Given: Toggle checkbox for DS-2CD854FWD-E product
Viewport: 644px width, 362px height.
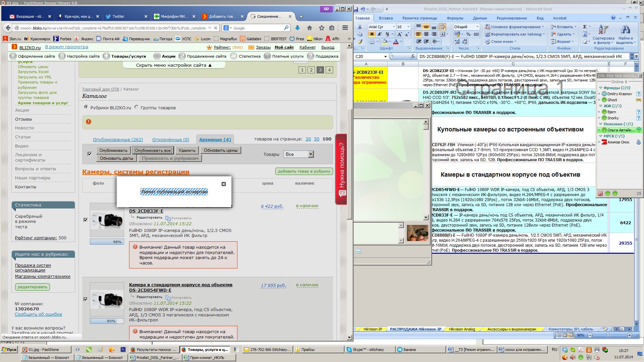Looking at the screenshot, I should click(x=86, y=299).
